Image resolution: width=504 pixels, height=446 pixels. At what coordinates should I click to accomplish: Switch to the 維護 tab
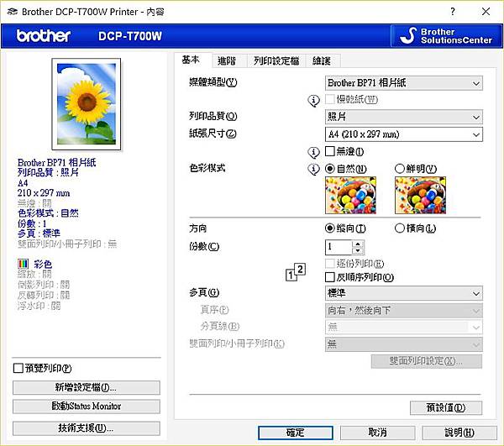tap(322, 60)
